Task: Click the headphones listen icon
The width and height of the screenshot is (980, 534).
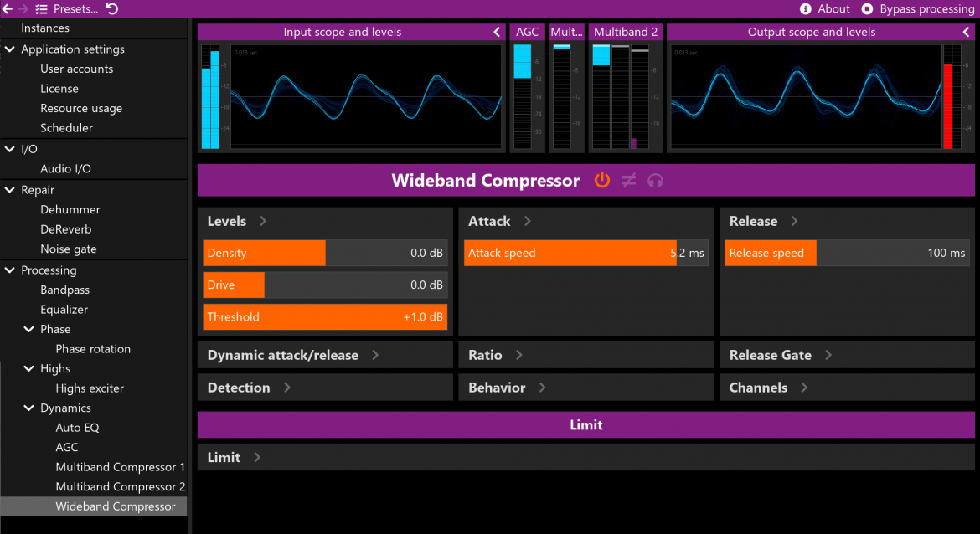Action: tap(655, 181)
